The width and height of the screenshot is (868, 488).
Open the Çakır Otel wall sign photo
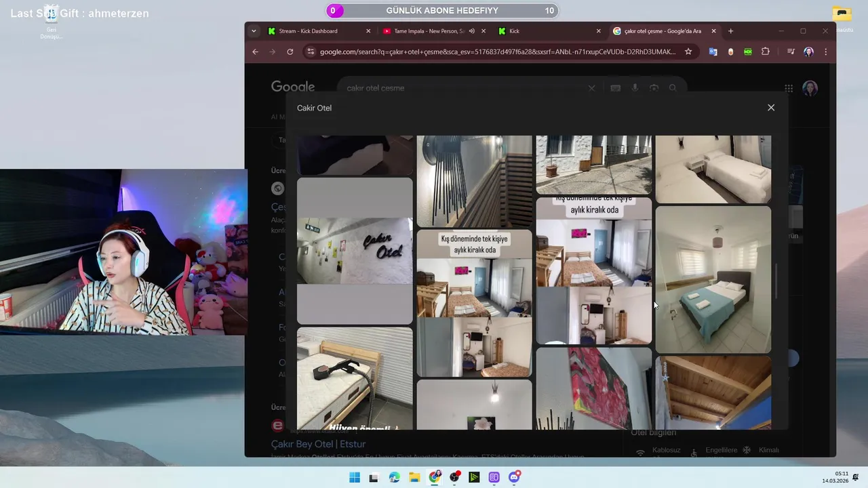355,251
